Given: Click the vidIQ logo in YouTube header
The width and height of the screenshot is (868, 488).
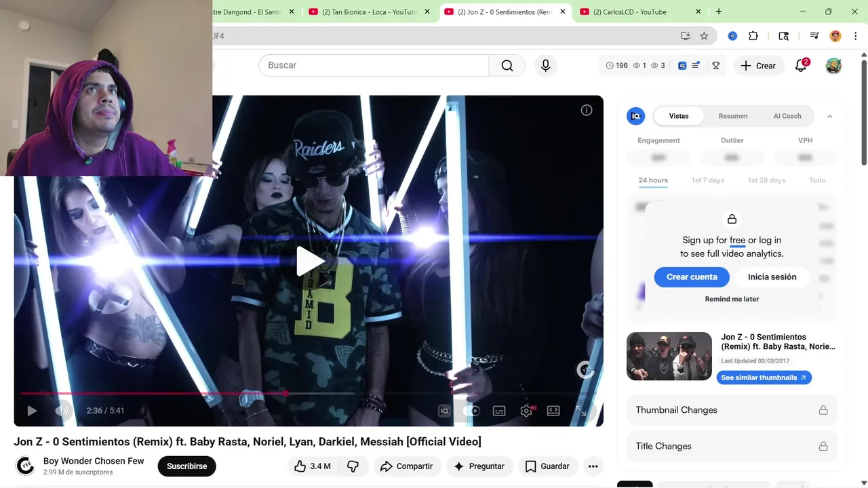Looking at the screenshot, I should tap(682, 66).
